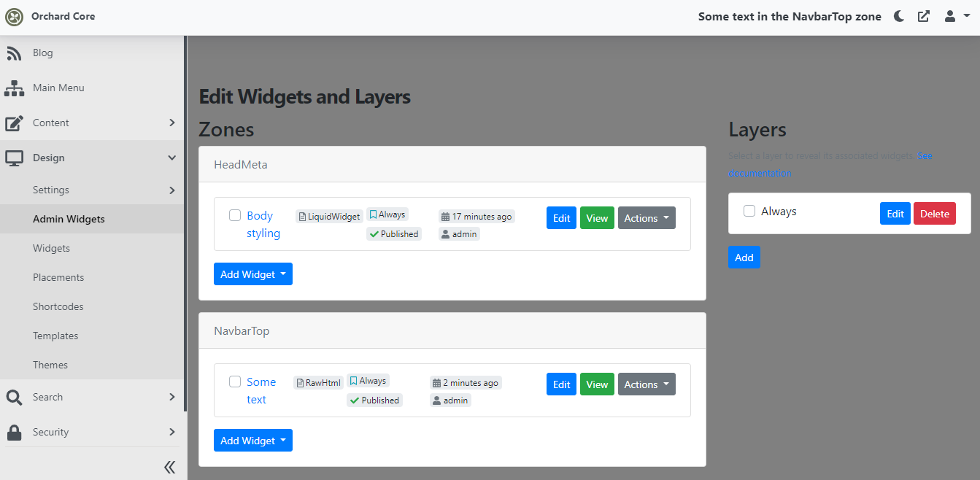Click the Design monitor icon in sidebar
This screenshot has width=980, height=480.
click(x=14, y=158)
